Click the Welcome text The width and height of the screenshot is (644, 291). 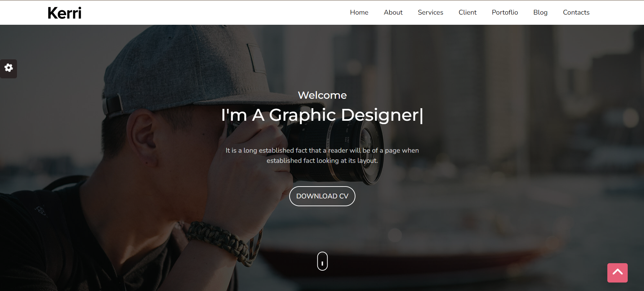[322, 95]
